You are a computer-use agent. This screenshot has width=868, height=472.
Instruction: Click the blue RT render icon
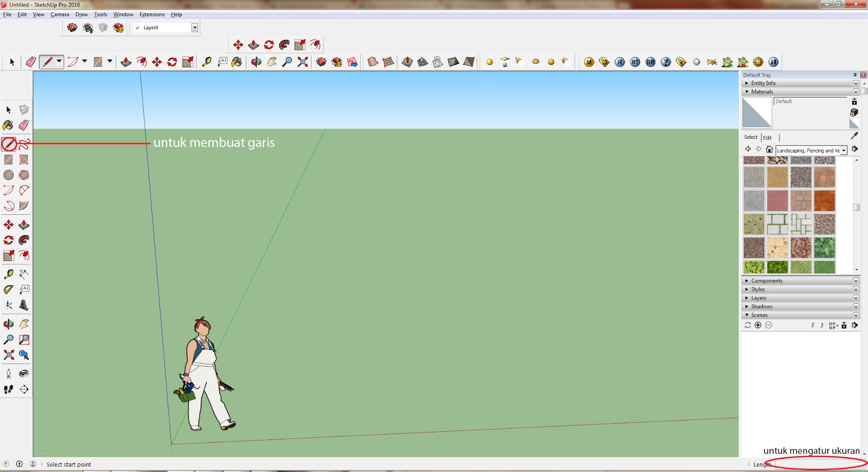point(635,62)
